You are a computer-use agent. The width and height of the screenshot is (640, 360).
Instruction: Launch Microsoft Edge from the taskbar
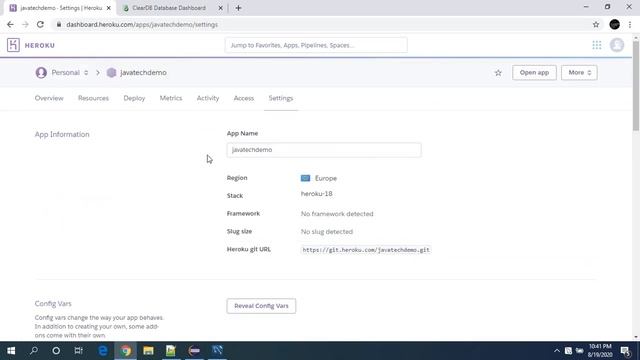coord(103,351)
